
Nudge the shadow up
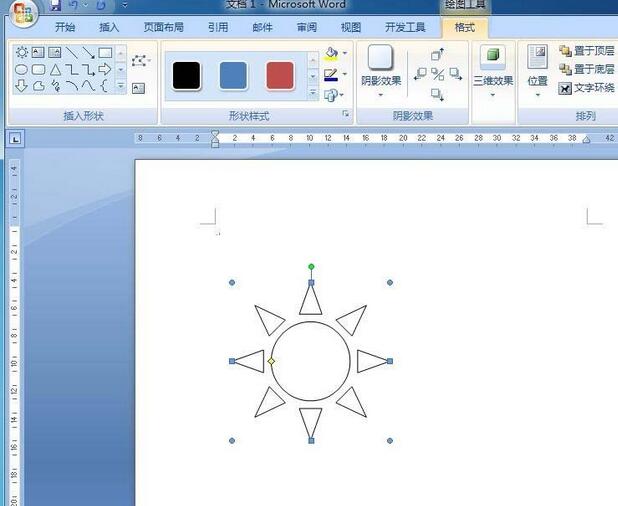[x=437, y=54]
